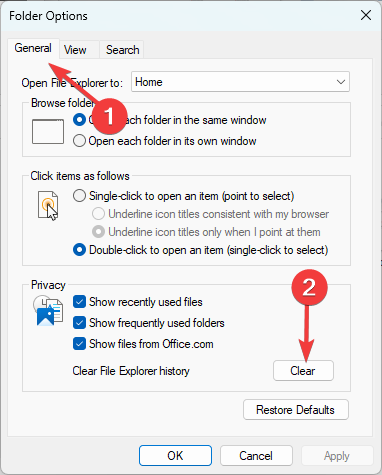Toggle Show frequently used folders checkbox

point(79,323)
